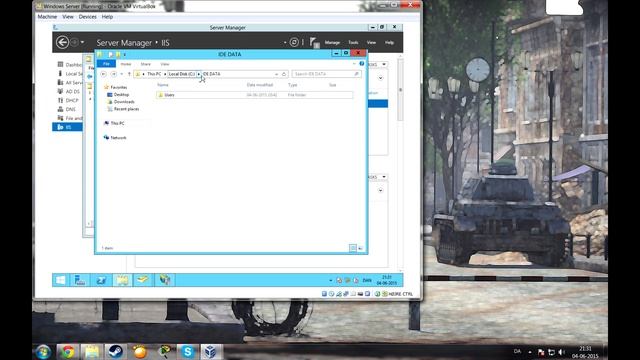Image resolution: width=640 pixels, height=360 pixels.
Task: Open the Devices menu in VirtualBox
Action: [87, 17]
